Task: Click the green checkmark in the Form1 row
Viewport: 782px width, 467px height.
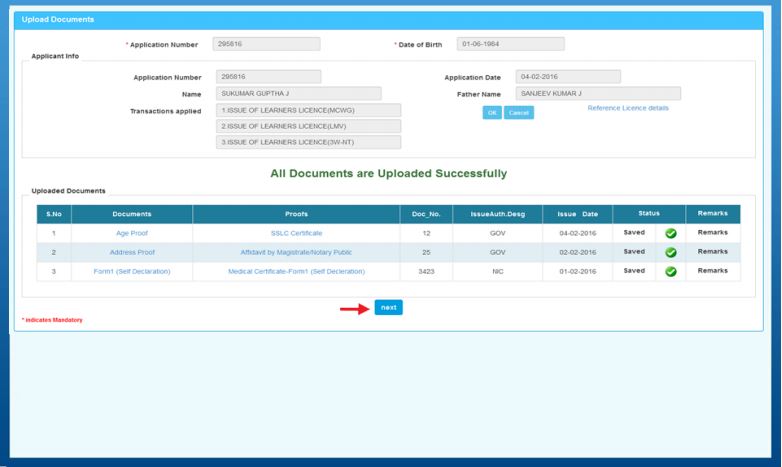Action: pyautogui.click(x=671, y=271)
